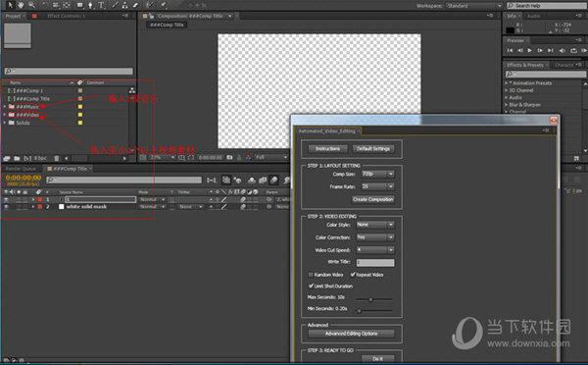Switch to the Render Queue tab

point(21,169)
